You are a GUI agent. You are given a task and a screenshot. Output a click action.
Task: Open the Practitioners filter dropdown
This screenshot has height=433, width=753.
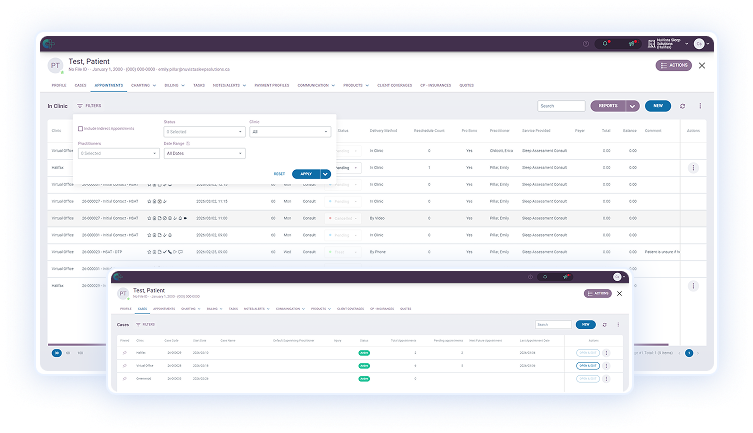tap(115, 153)
